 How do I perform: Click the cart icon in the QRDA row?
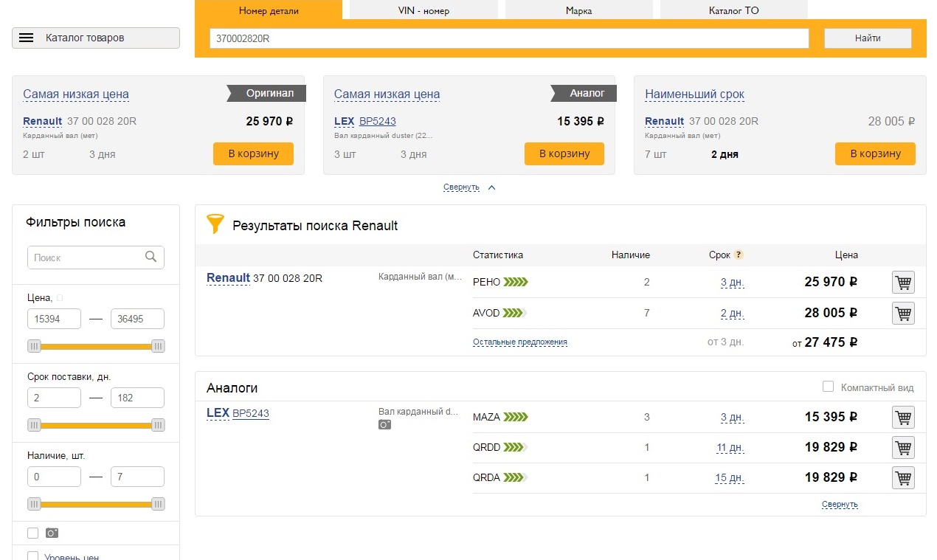(903, 477)
